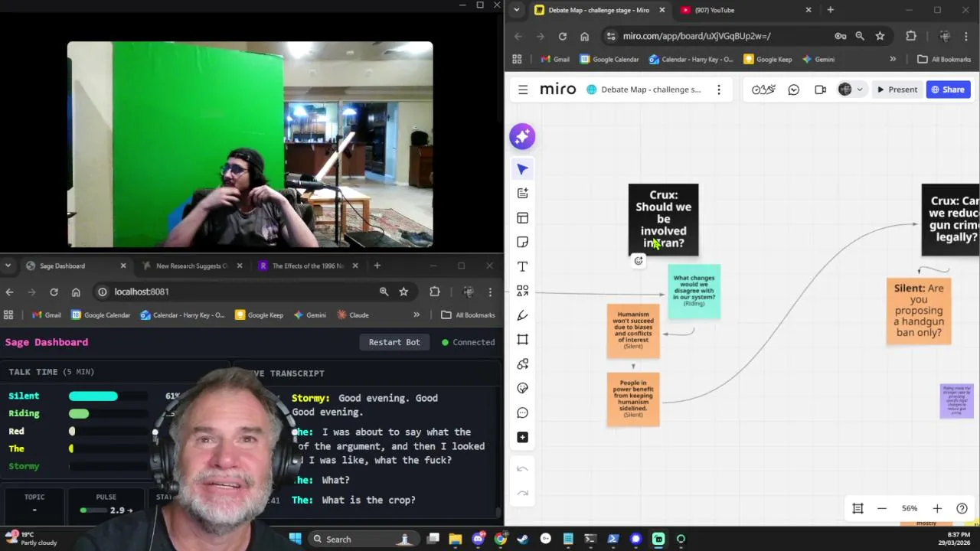Add reaction emoji on crux note
This screenshot has width=980, height=551.
click(639, 261)
